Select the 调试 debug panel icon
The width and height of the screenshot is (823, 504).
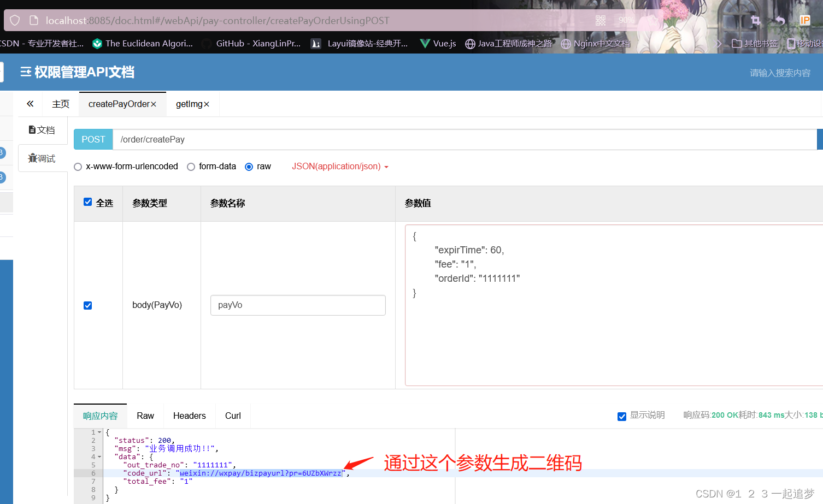[42, 158]
